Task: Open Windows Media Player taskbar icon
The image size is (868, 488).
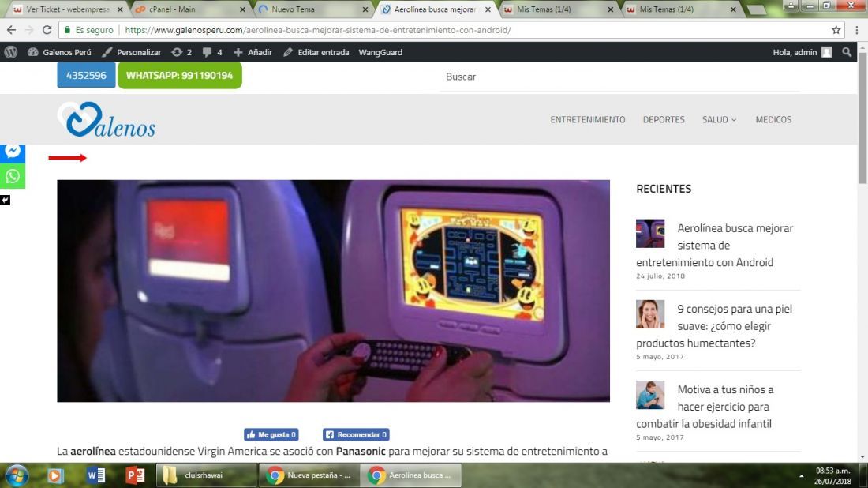Action: click(55, 475)
